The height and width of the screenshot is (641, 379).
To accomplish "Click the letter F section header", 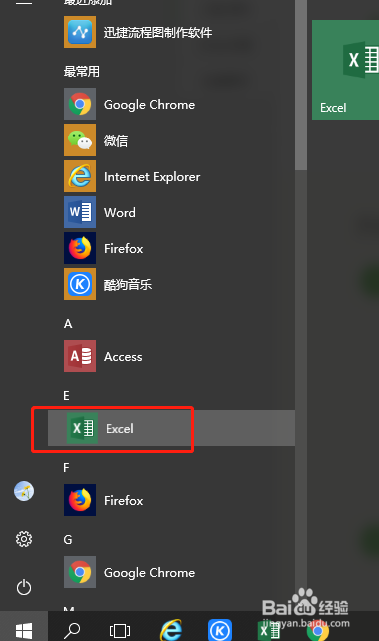I will pyautogui.click(x=66, y=467).
